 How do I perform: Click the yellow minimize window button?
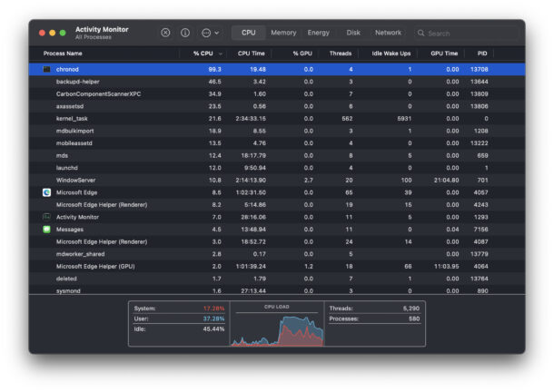pyautogui.click(x=53, y=33)
